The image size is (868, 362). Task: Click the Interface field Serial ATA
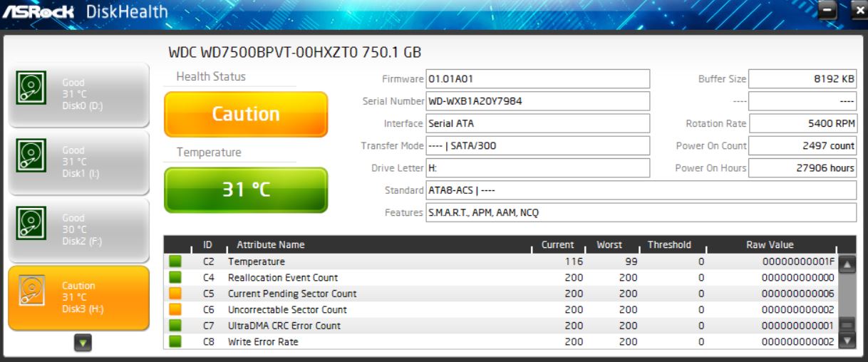538,123
